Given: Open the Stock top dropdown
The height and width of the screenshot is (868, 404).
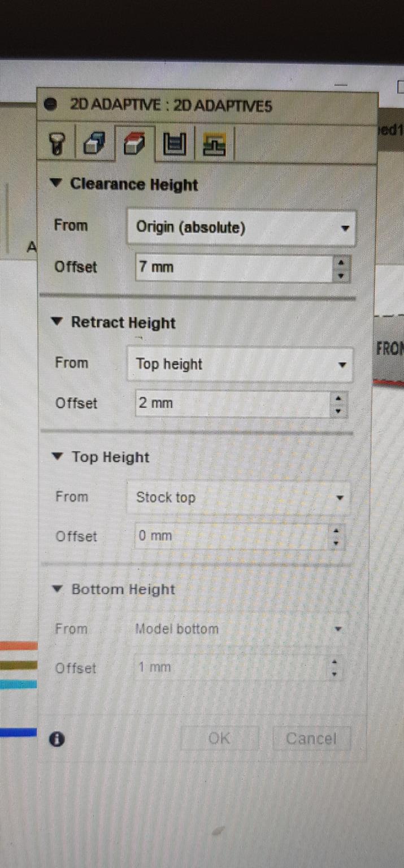Looking at the screenshot, I should (237, 497).
